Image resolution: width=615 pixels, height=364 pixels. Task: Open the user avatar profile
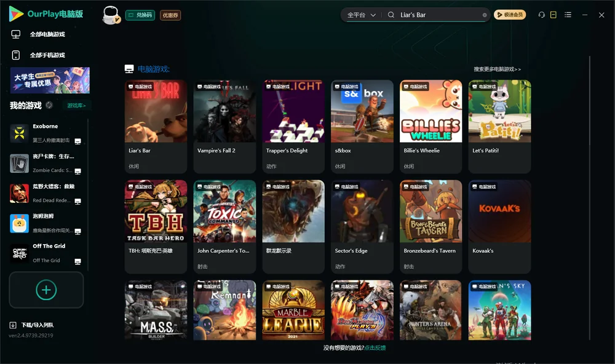click(111, 15)
